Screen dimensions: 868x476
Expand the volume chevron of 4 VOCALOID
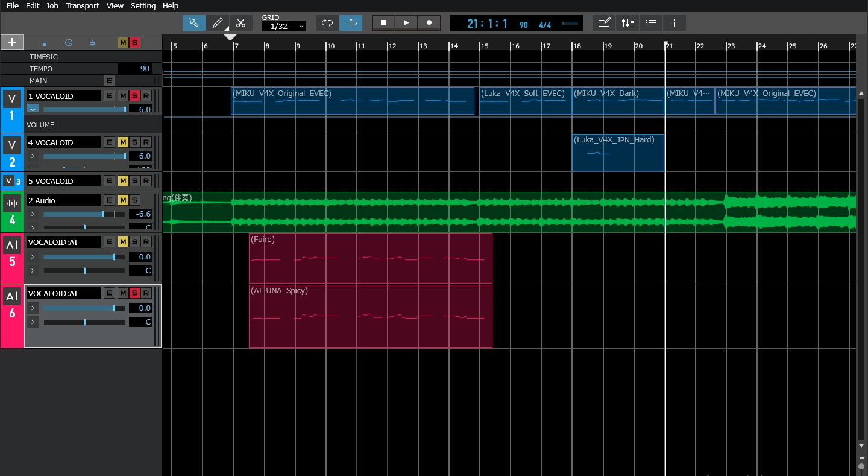[33, 156]
